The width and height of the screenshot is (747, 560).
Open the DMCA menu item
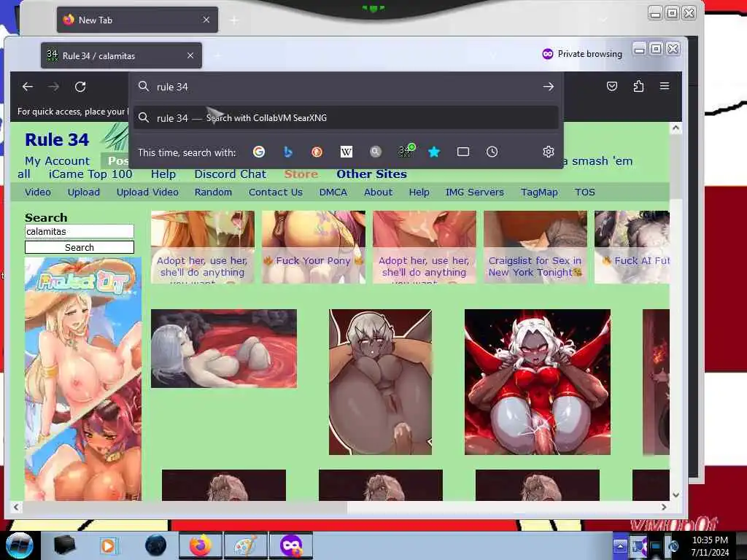click(333, 192)
